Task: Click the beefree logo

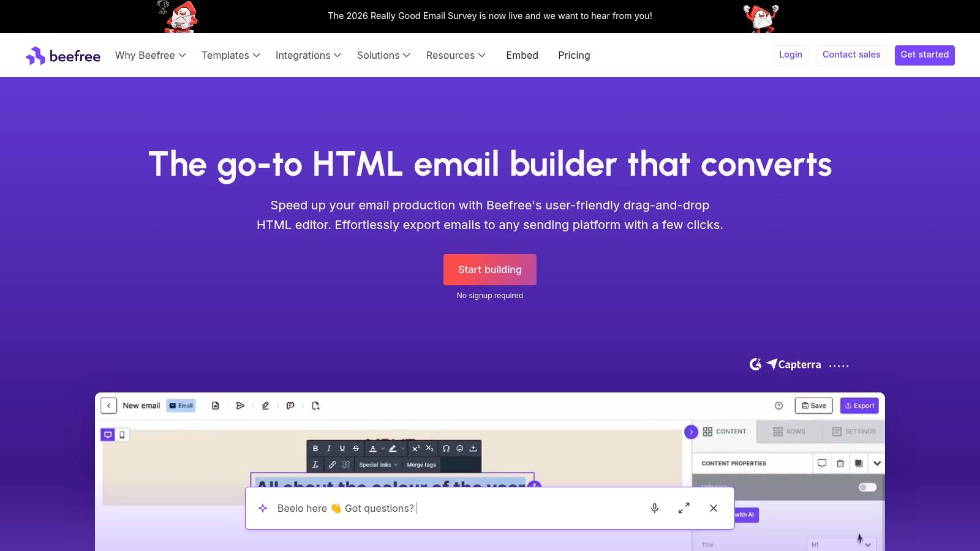Action: pyautogui.click(x=63, y=56)
